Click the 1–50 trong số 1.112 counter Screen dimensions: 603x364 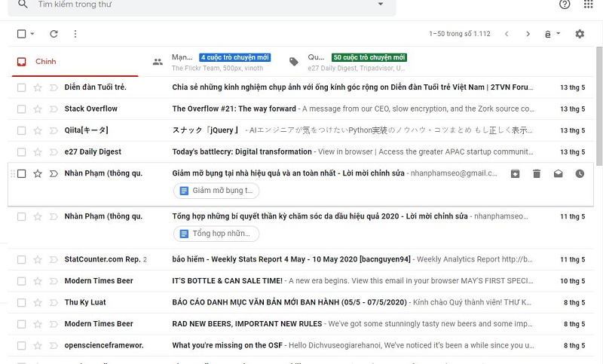(x=460, y=34)
